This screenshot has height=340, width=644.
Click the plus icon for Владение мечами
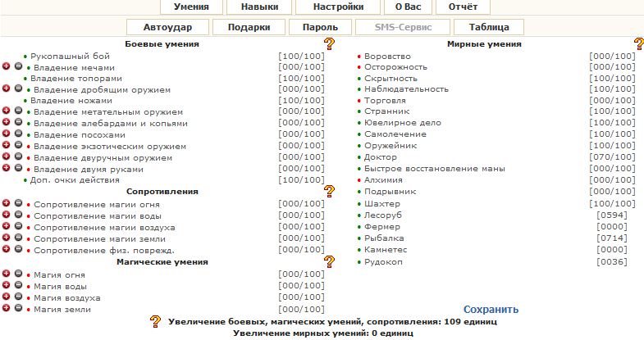(7, 66)
